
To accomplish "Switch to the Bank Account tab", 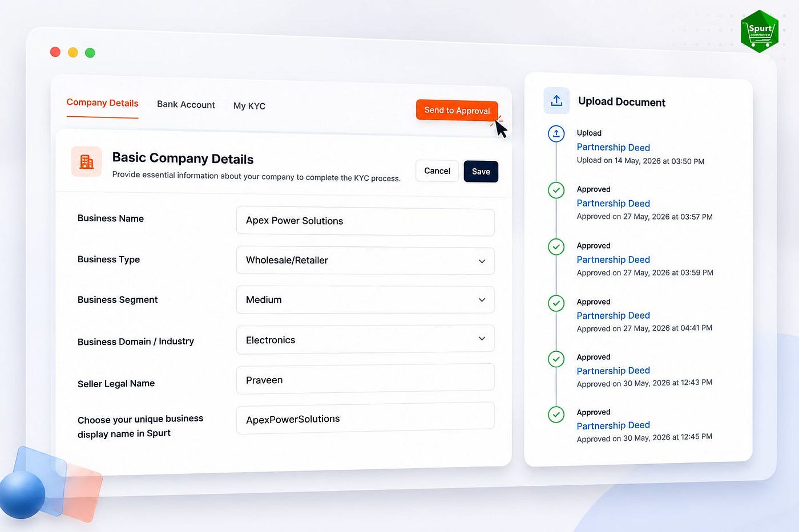I will pos(186,104).
